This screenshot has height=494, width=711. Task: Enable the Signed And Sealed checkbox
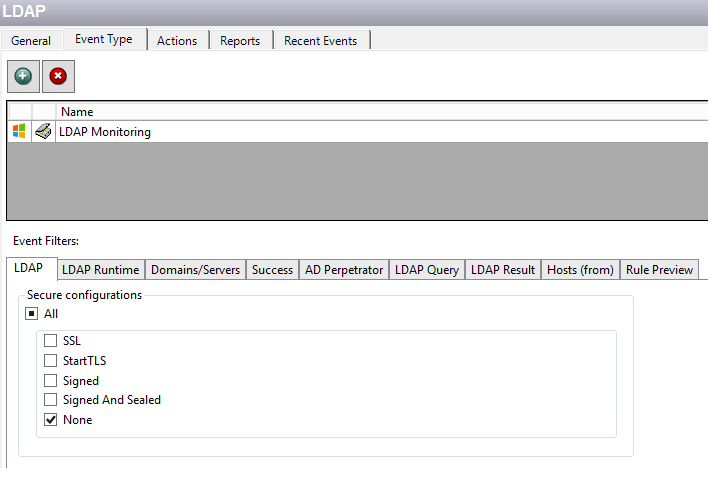coord(50,400)
